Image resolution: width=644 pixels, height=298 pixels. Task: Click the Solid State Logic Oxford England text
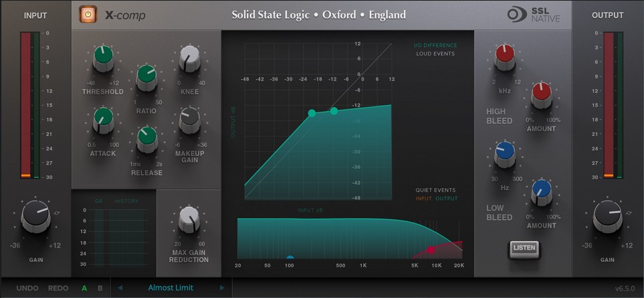(319, 15)
